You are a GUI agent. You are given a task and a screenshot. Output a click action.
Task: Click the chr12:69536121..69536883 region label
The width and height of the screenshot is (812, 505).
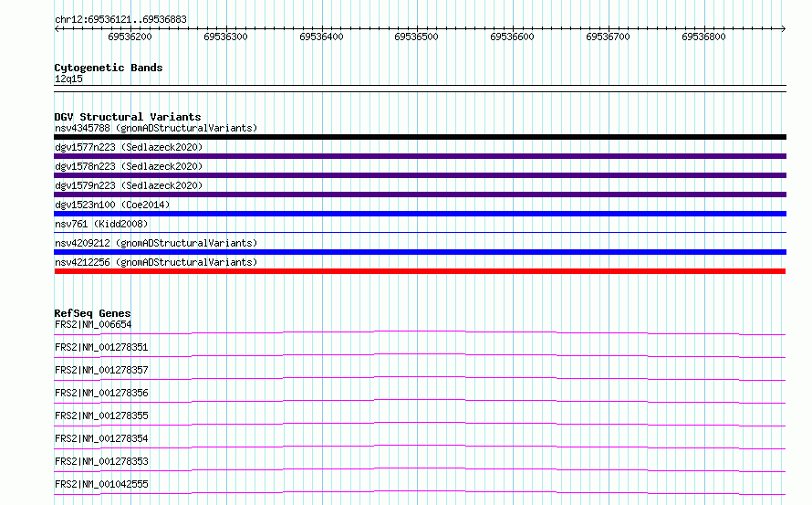coord(120,20)
